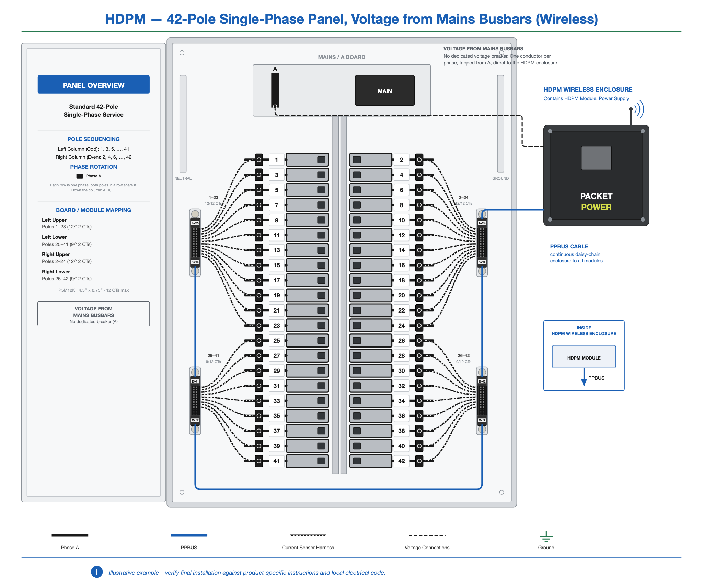Click breaker 32 toggle handle
The image size is (703, 588).
(x=357, y=386)
